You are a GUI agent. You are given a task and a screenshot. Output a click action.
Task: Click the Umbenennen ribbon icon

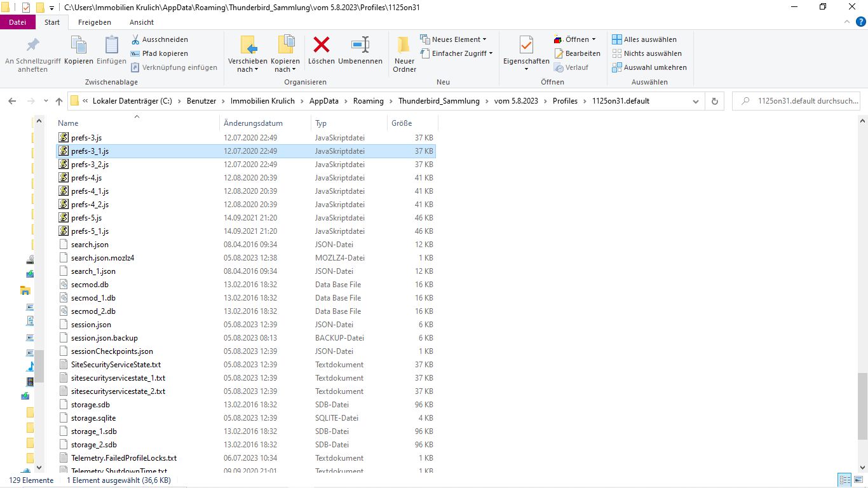(360, 46)
